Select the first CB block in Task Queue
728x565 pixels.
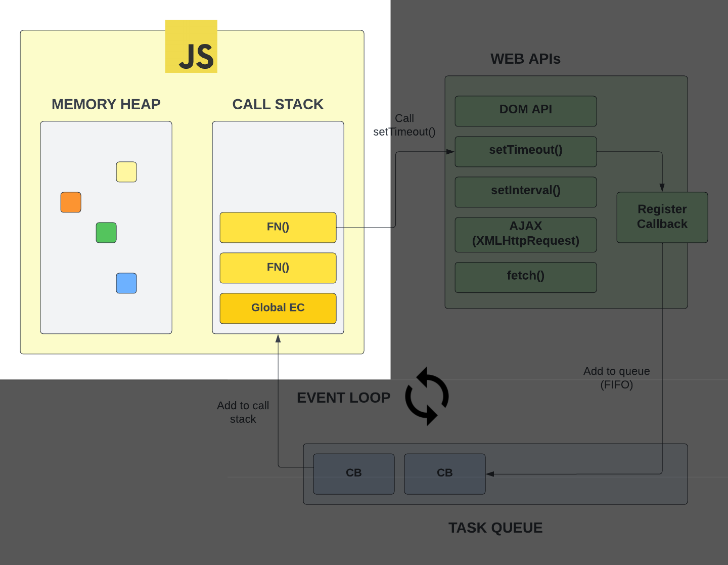(x=353, y=473)
